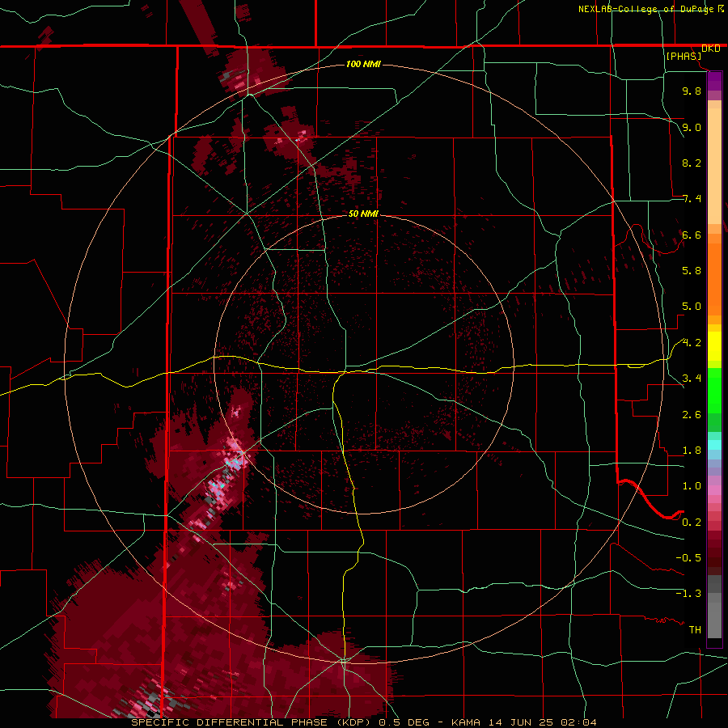Click the SPECIFIC DIFFERENTIAL PHASE (KDP) caption
Image resolution: width=728 pixels, height=728 pixels.
[252, 722]
